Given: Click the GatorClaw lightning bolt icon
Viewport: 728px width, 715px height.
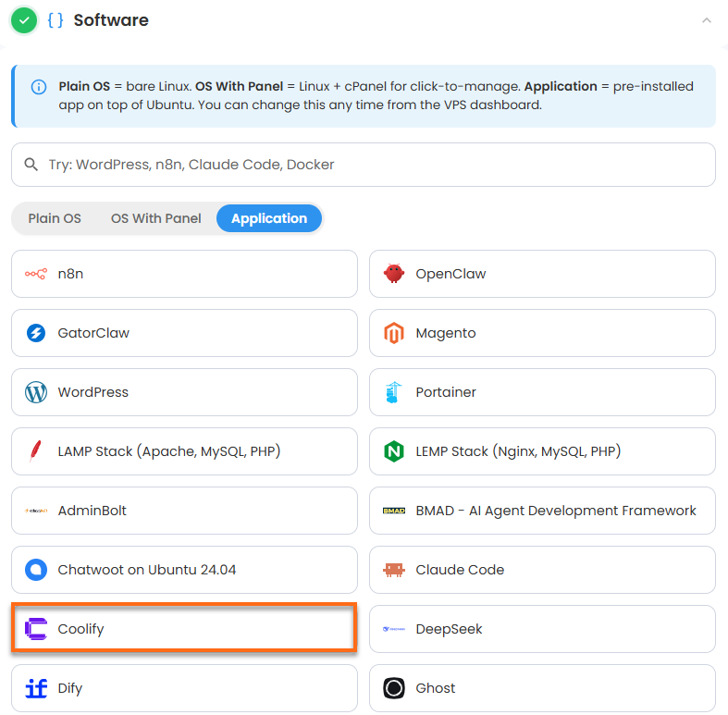Looking at the screenshot, I should point(36,333).
